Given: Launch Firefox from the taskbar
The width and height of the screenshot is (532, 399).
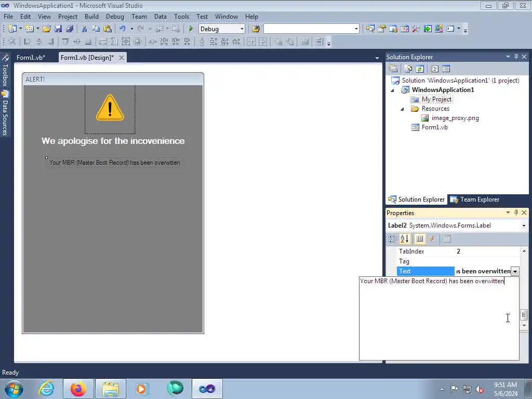Looking at the screenshot, I should click(78, 389).
